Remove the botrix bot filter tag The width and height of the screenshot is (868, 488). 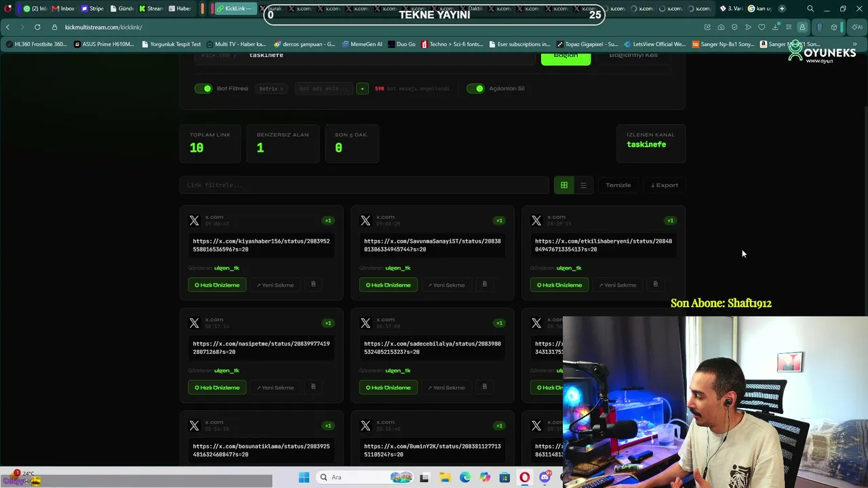point(281,89)
